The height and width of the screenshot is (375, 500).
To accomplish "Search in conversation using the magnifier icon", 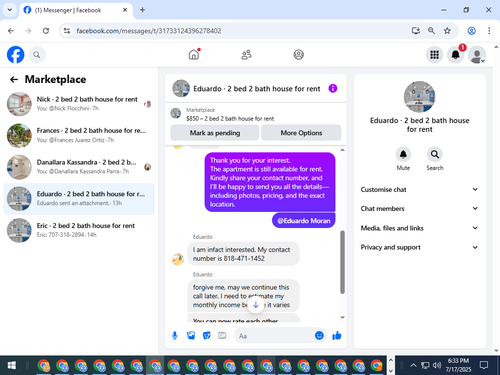I will [x=435, y=154].
